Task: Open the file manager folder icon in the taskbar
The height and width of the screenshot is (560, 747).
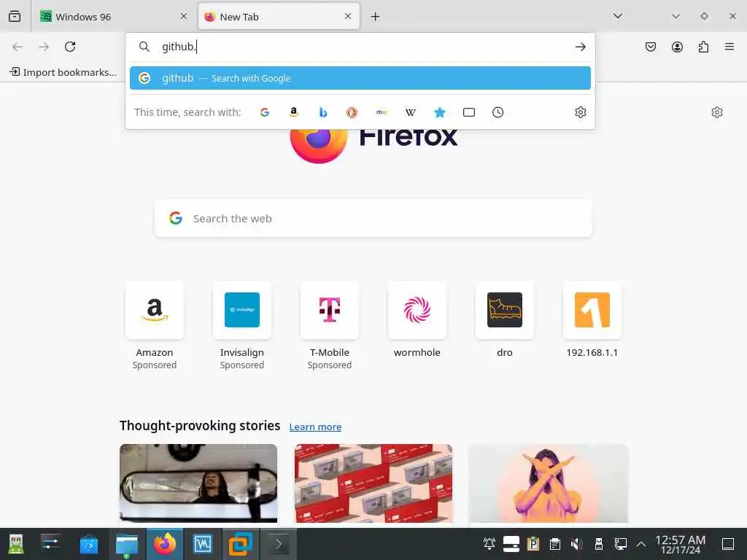Action: (127, 544)
